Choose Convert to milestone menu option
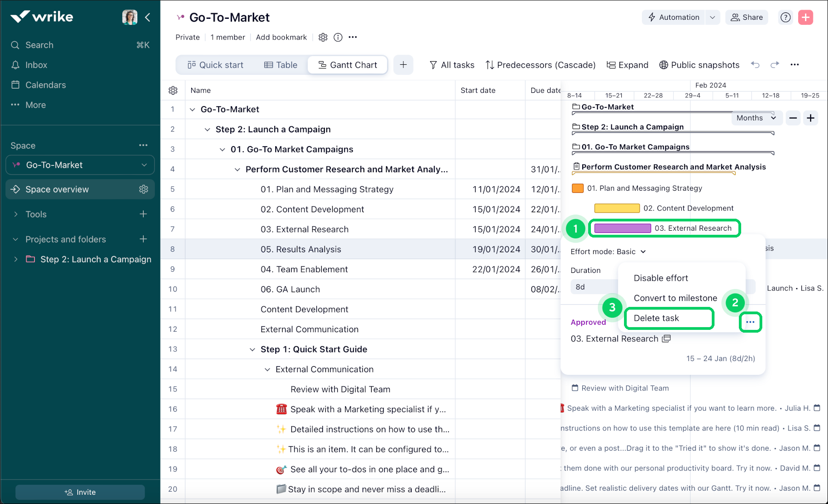The image size is (828, 504). click(675, 298)
